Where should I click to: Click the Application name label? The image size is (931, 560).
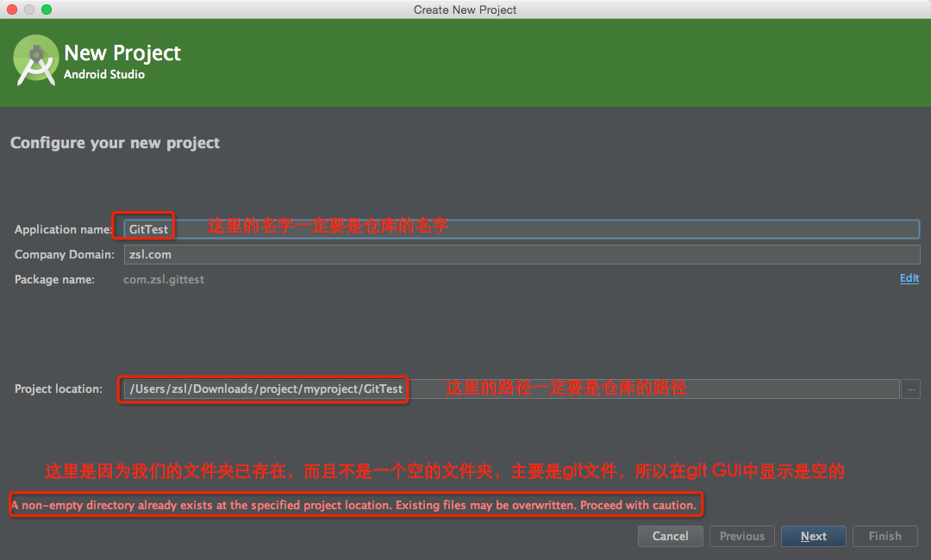63,229
